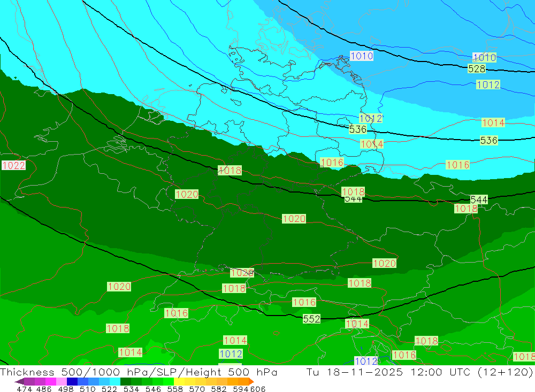The height and width of the screenshot is (392, 535).
Task: Click the 570 value on the legend
Action: coord(197,389)
